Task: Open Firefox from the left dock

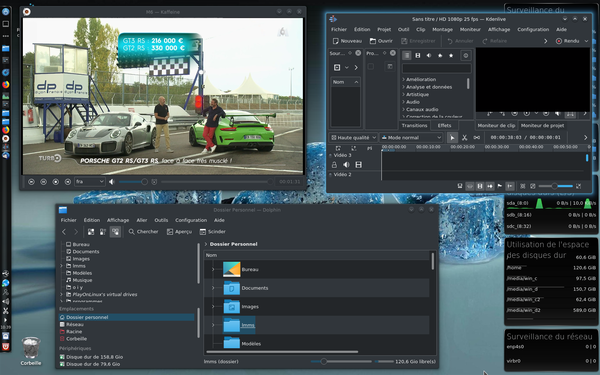Action: [x=6, y=85]
